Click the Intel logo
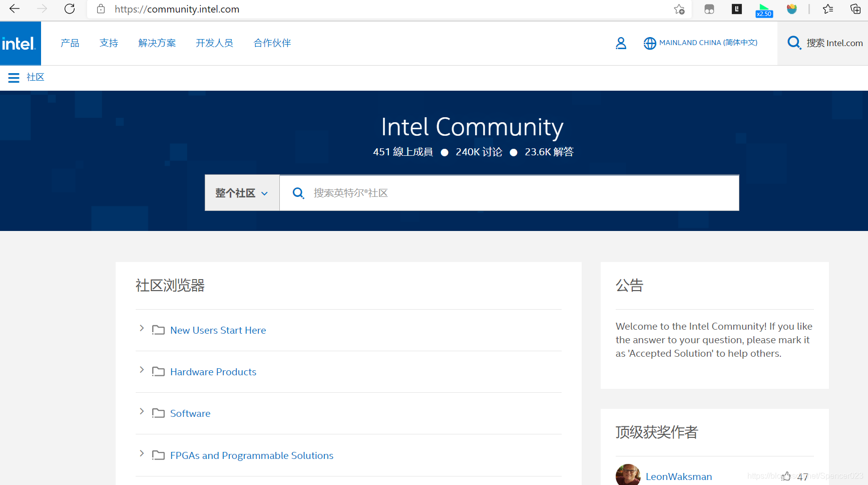 (21, 43)
